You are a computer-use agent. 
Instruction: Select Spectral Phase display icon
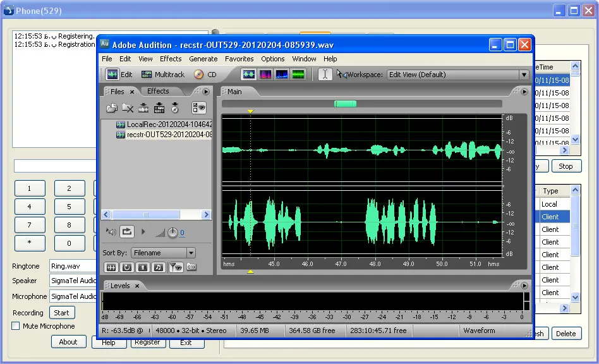(298, 75)
